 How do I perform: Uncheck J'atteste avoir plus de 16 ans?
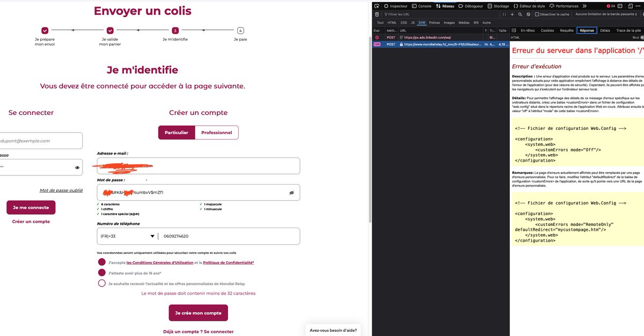[x=102, y=273]
